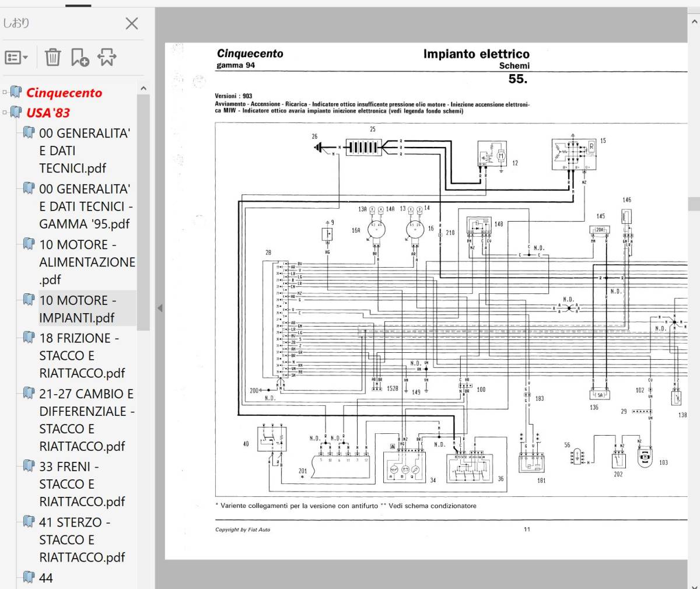Click bookmark icon beside 10 MOTORE - IMPIANTI.pdf
Screen dimensions: 700x589
coord(29,300)
